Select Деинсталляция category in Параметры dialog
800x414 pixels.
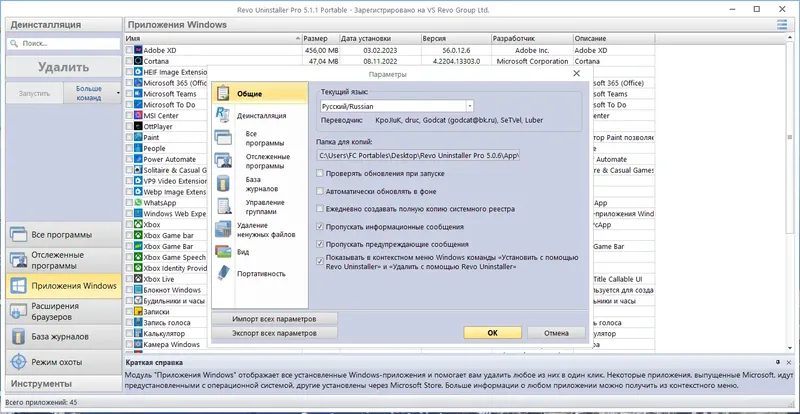tap(260, 116)
